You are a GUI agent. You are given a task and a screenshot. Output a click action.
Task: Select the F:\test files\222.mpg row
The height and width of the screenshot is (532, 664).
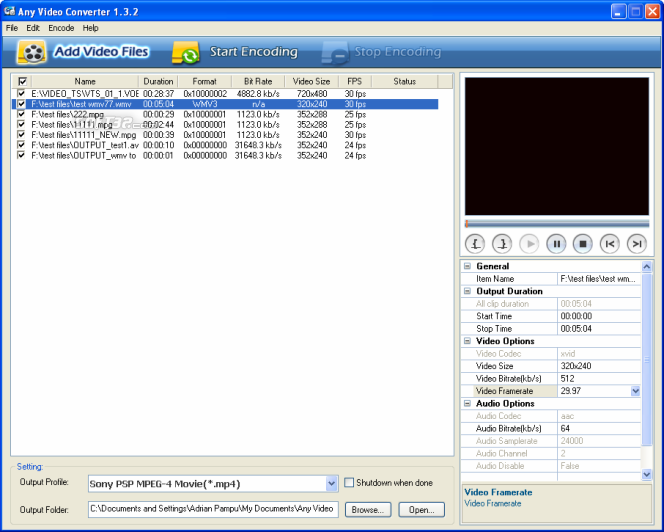tap(224, 114)
